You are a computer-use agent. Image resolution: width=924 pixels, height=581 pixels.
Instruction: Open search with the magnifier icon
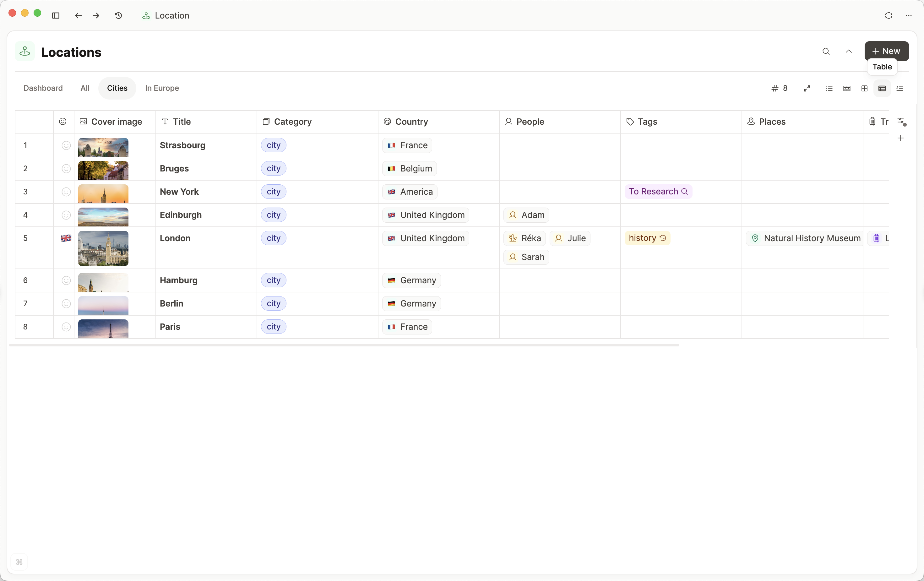pos(826,52)
